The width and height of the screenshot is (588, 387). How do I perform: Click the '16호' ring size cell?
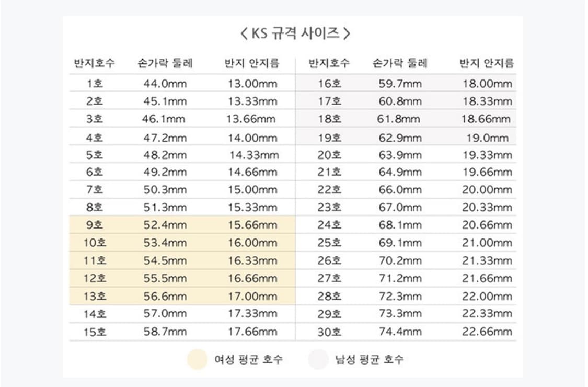coord(329,84)
